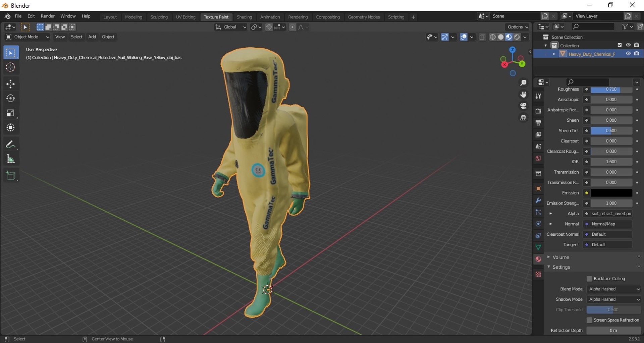Viewport: 644px width, 343px height.
Task: Open the Scene properties tab
Action: (x=538, y=147)
